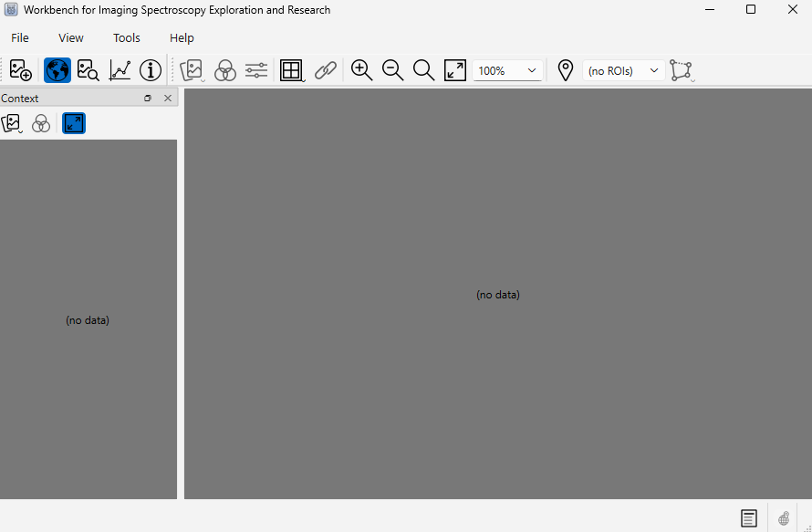This screenshot has height=532, width=812.
Task: Click the zoom out magnifier
Action: 392,70
